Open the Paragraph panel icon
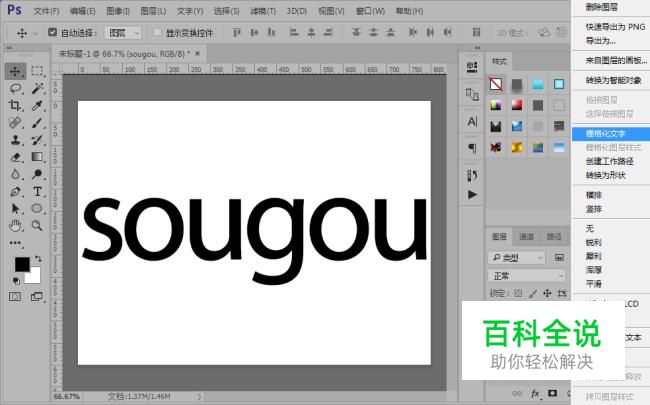The image size is (650, 405). coord(472,148)
